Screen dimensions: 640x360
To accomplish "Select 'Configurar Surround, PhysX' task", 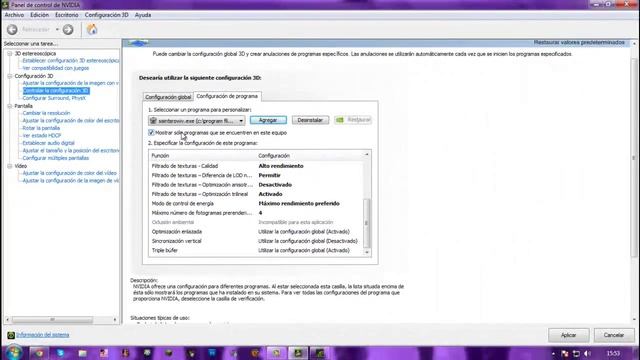I will tap(54, 98).
